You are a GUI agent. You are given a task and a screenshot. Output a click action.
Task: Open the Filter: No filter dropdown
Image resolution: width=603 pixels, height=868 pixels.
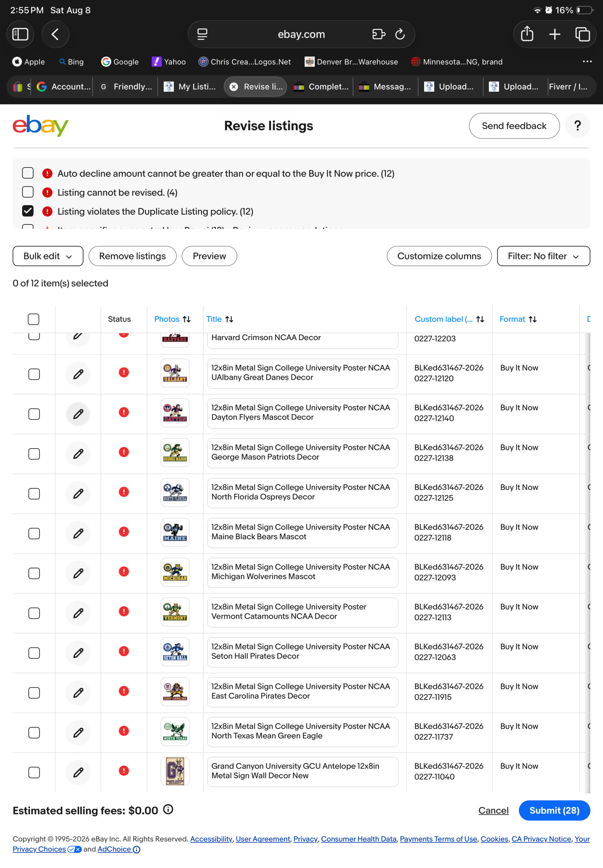(x=543, y=256)
